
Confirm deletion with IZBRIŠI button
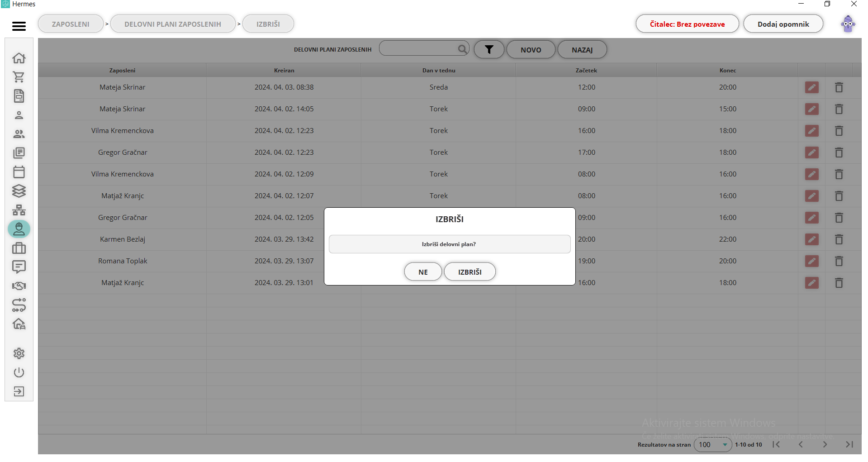[470, 272]
